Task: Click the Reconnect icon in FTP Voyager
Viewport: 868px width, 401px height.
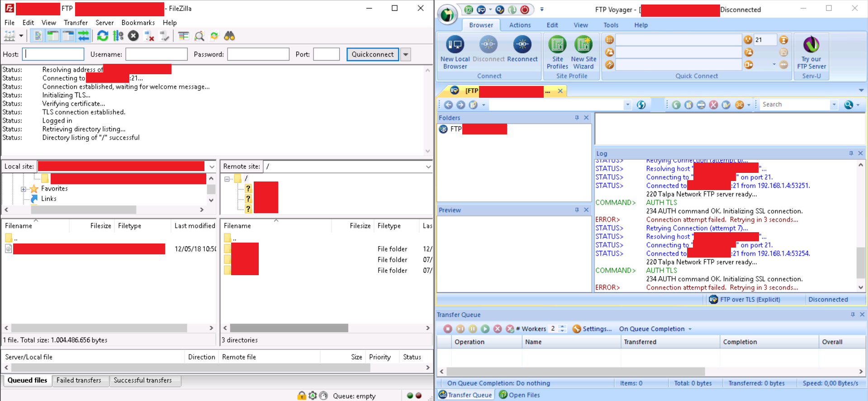Action: 522,49
